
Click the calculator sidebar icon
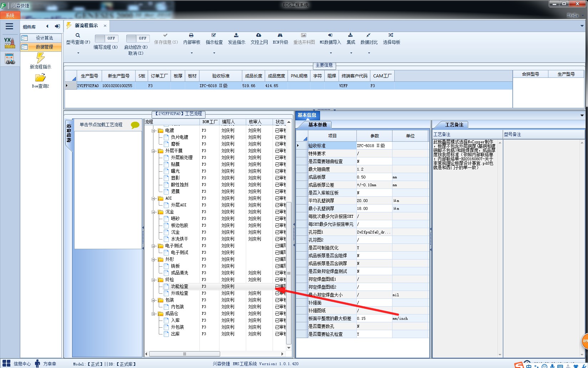[x=10, y=59]
